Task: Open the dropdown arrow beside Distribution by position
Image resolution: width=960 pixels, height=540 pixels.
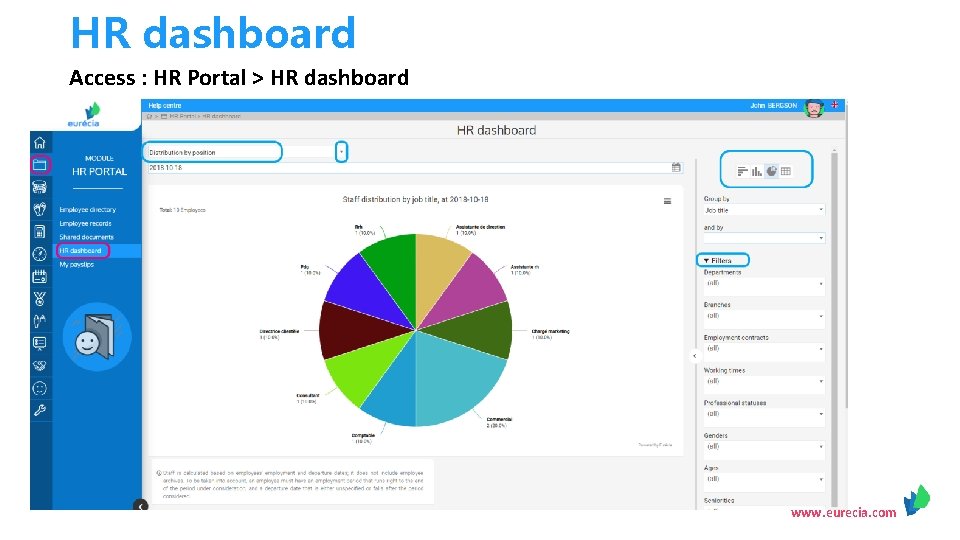Action: [342, 152]
